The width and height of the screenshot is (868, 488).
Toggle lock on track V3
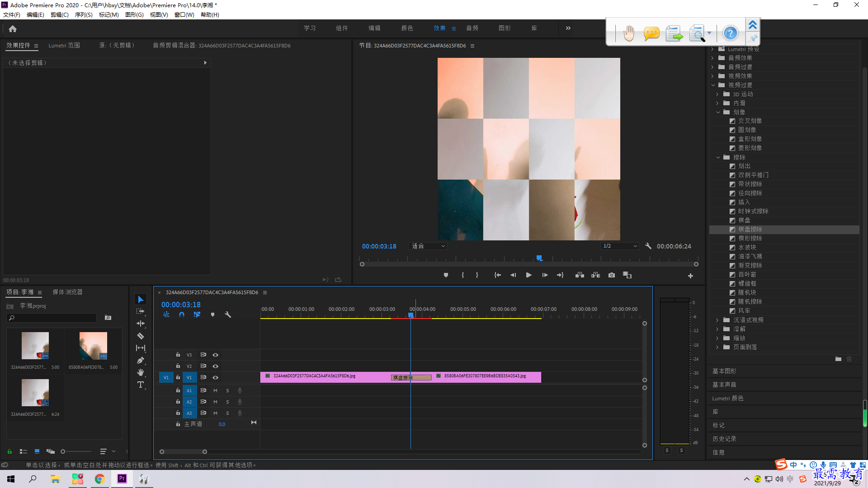coord(178,355)
